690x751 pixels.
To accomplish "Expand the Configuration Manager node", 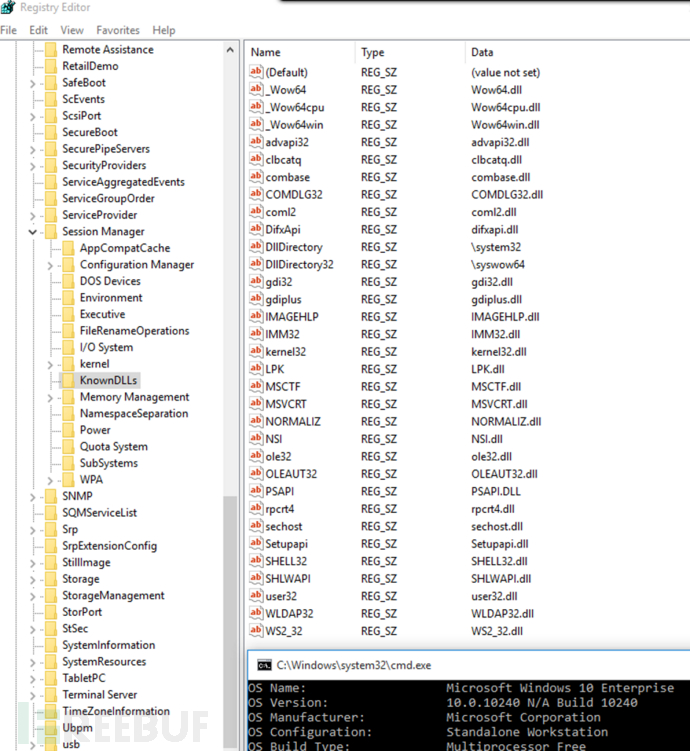I will click(x=50, y=265).
